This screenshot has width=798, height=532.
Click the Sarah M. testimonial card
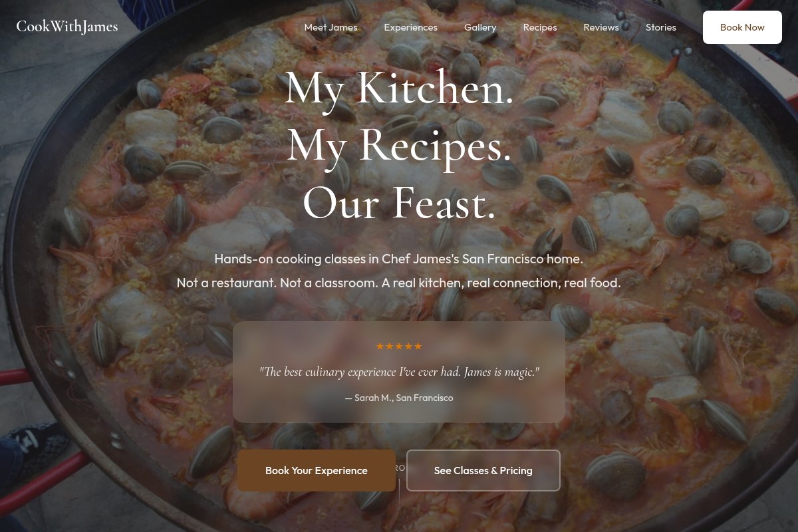[399, 372]
